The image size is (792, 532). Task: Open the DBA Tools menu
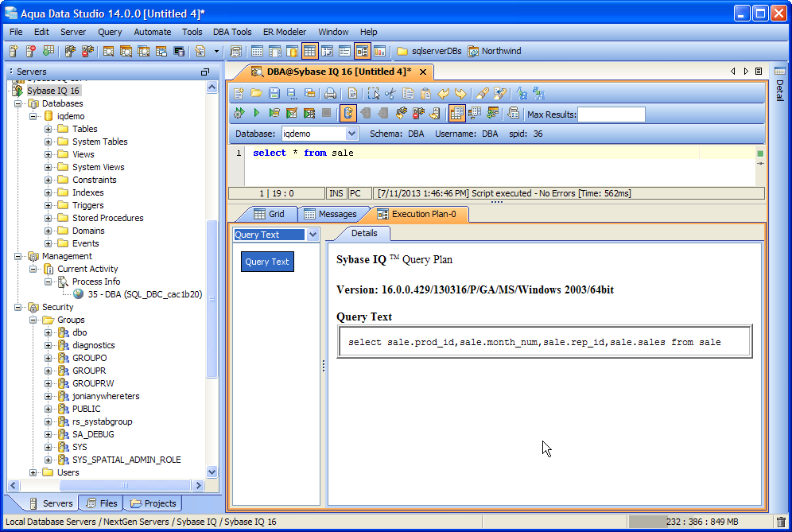[232, 32]
